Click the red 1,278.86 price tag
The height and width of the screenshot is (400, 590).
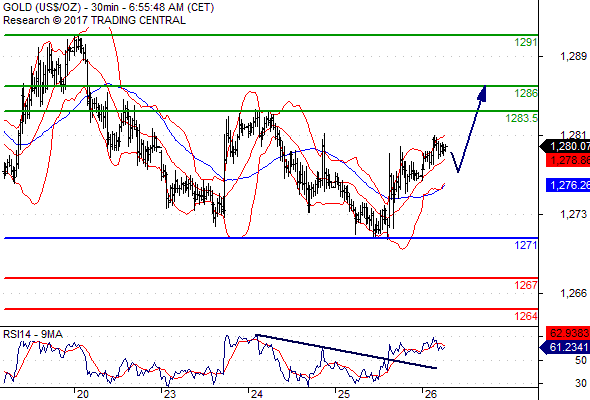click(x=568, y=161)
